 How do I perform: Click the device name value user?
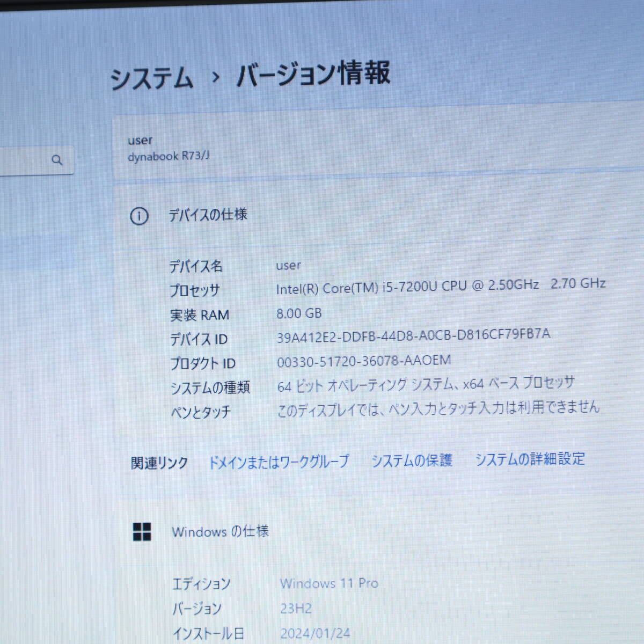[x=288, y=265]
